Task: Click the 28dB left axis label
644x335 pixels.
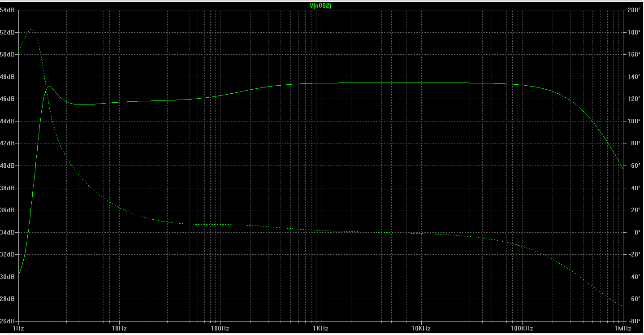Action: click(x=6, y=299)
